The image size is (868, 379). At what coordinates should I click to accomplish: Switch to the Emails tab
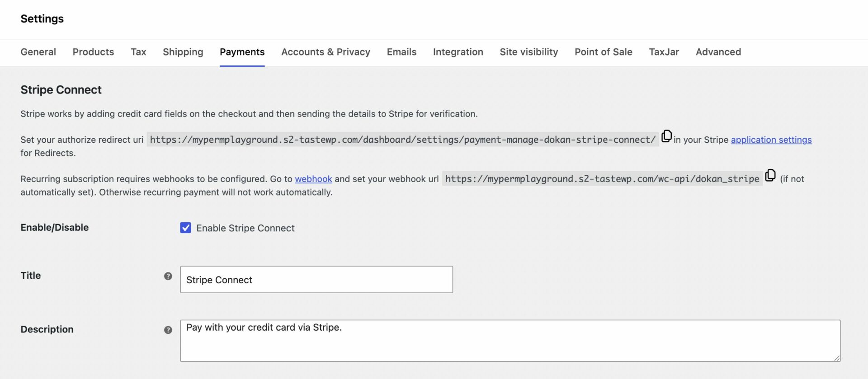401,52
